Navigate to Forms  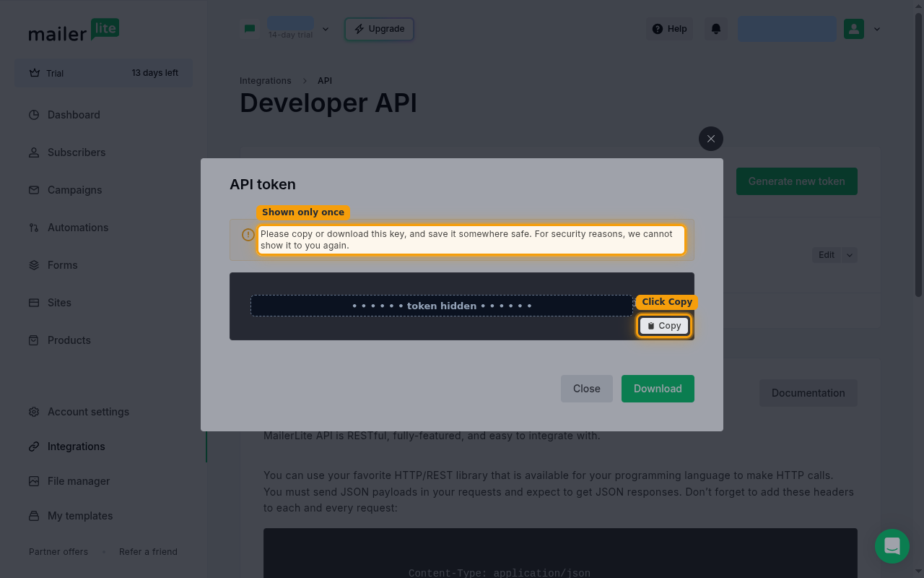(62, 265)
